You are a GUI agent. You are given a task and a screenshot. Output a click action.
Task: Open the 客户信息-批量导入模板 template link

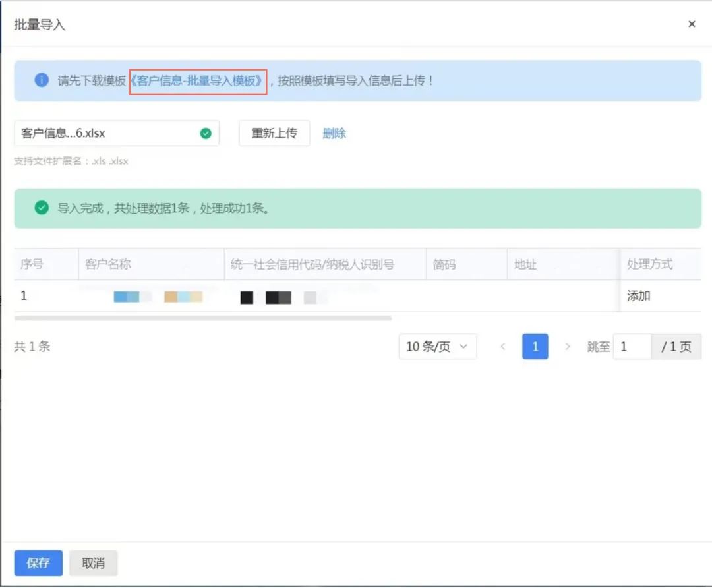(198, 81)
